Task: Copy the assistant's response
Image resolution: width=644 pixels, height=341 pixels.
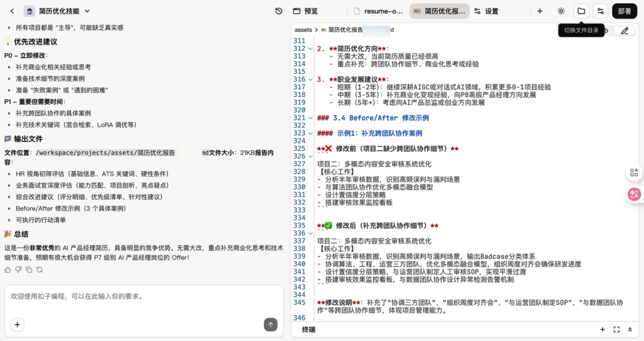Action: point(29,269)
